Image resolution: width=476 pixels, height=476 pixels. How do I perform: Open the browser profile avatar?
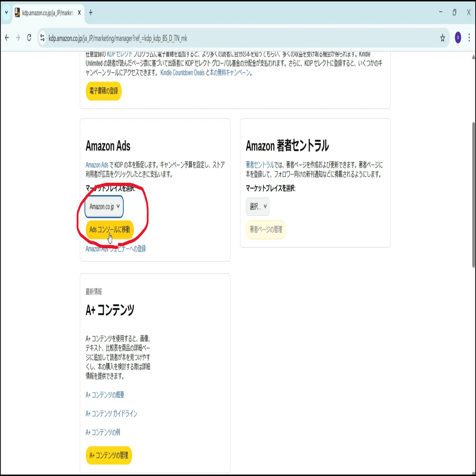458,37
